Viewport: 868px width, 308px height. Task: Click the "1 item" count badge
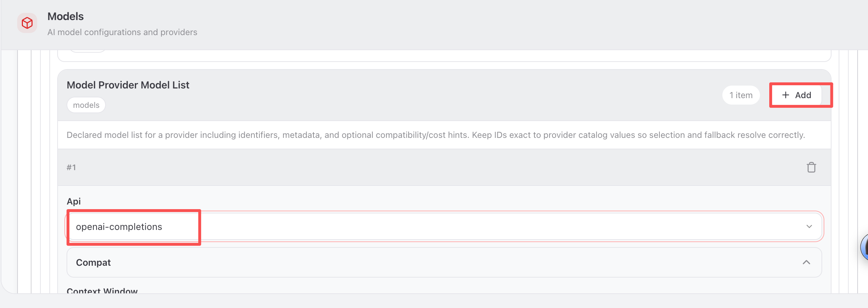[741, 95]
